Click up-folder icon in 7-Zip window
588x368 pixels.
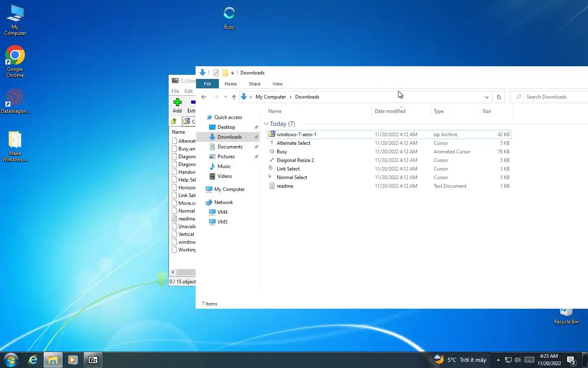(x=174, y=121)
